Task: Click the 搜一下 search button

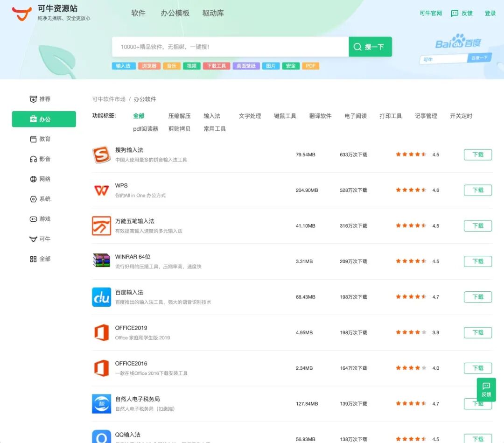Action: pos(370,47)
